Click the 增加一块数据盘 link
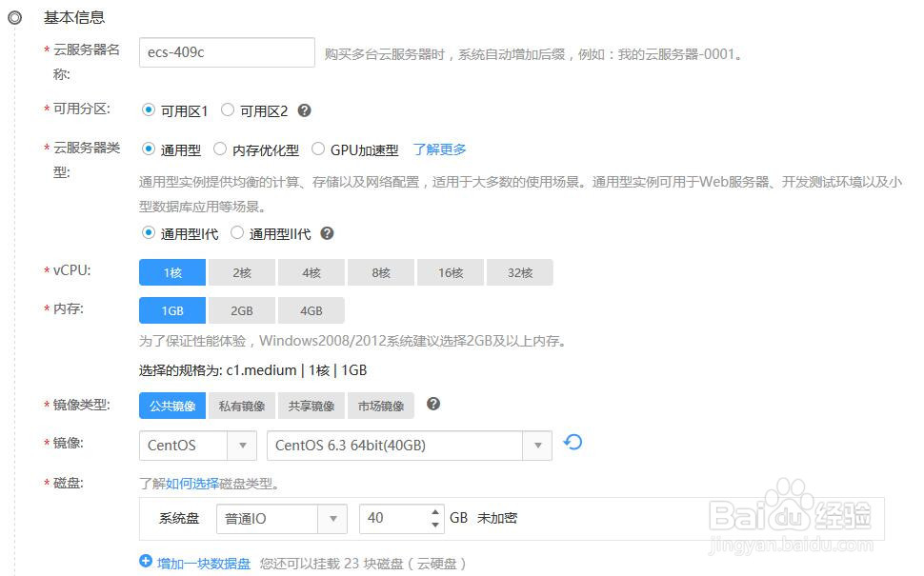This screenshot has height=576, width=924. click(204, 564)
